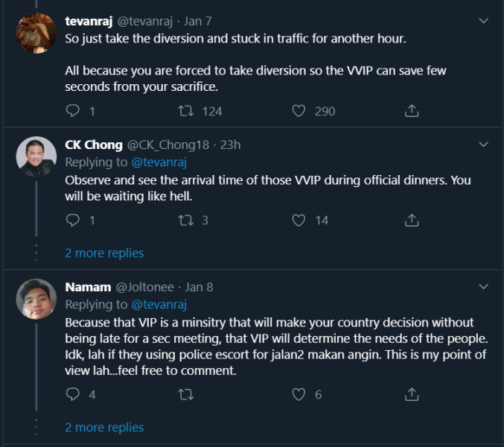
Task: Expand options menu for CK Chong's tweet
Action: (482, 145)
